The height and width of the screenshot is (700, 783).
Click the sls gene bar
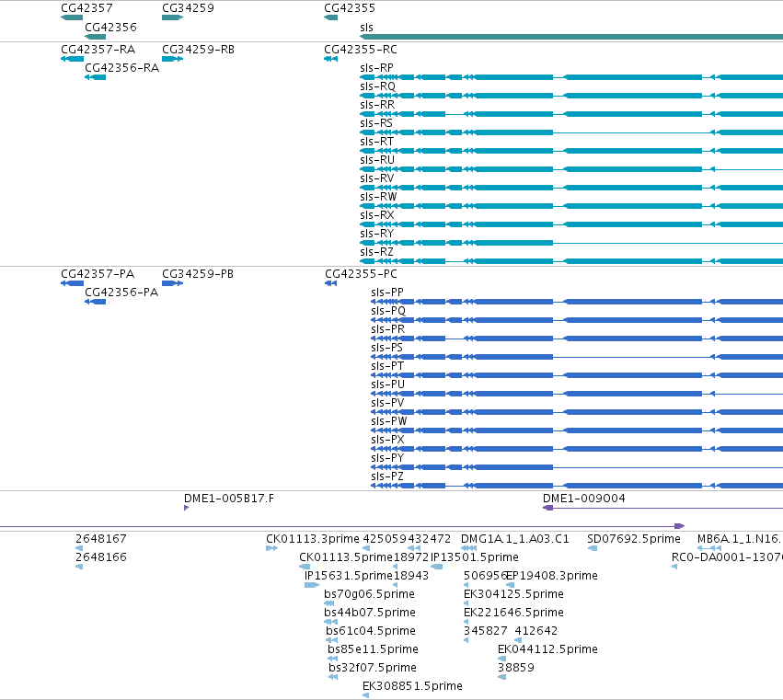click(571, 37)
